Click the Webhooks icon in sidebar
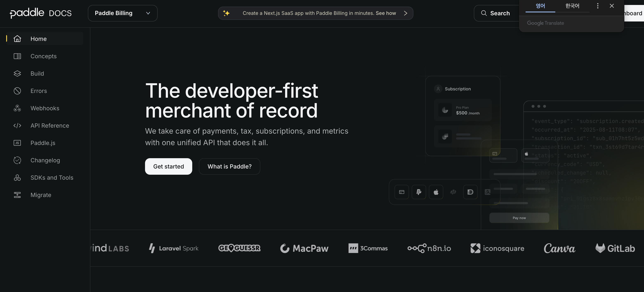This screenshot has width=644, height=292. pyautogui.click(x=17, y=108)
